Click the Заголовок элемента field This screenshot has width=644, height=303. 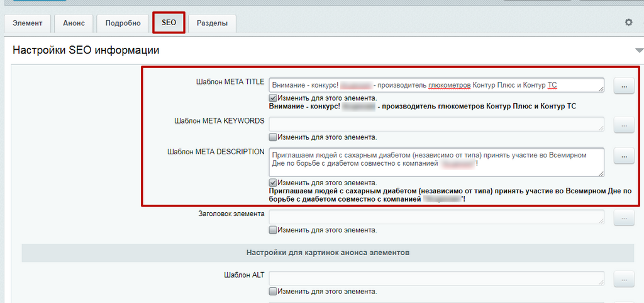(436, 217)
